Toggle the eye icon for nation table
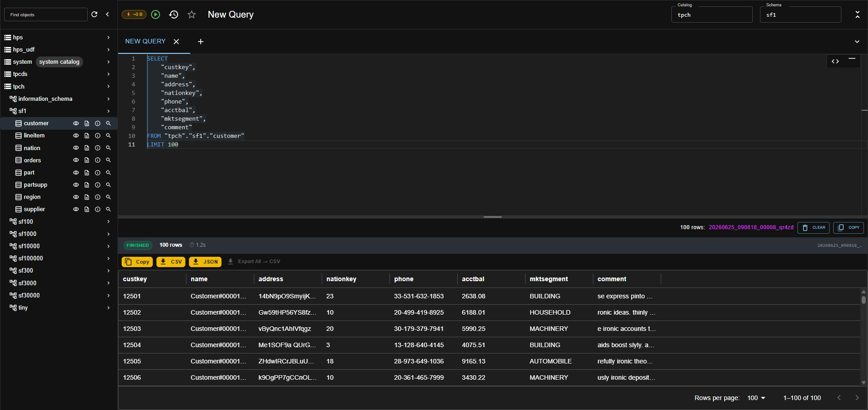The height and width of the screenshot is (410, 868). 76,148
